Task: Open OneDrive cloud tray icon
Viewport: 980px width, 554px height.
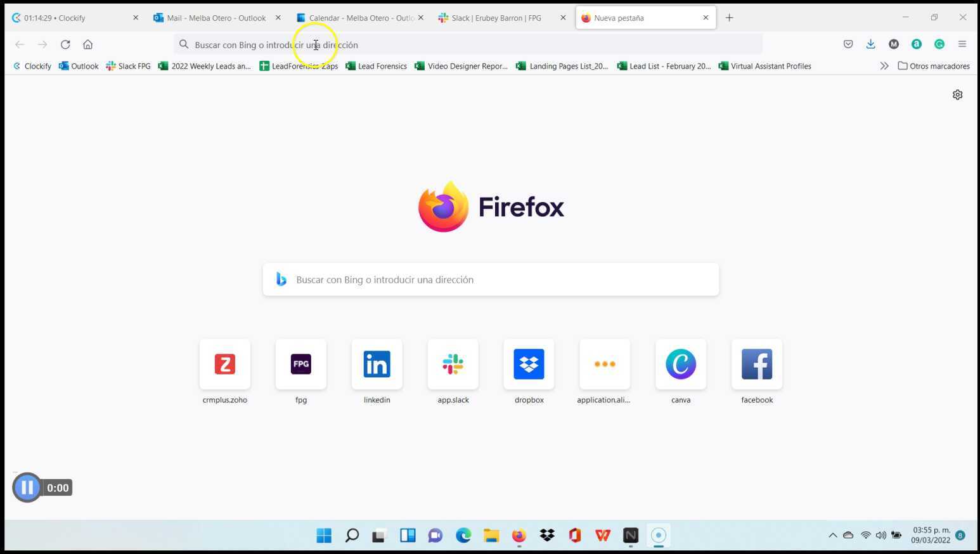Action: (848, 536)
